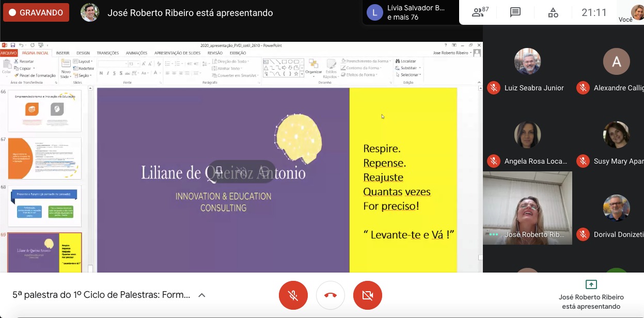Click the clear formatting eraser icon
This screenshot has height=318, width=644.
(x=159, y=64)
